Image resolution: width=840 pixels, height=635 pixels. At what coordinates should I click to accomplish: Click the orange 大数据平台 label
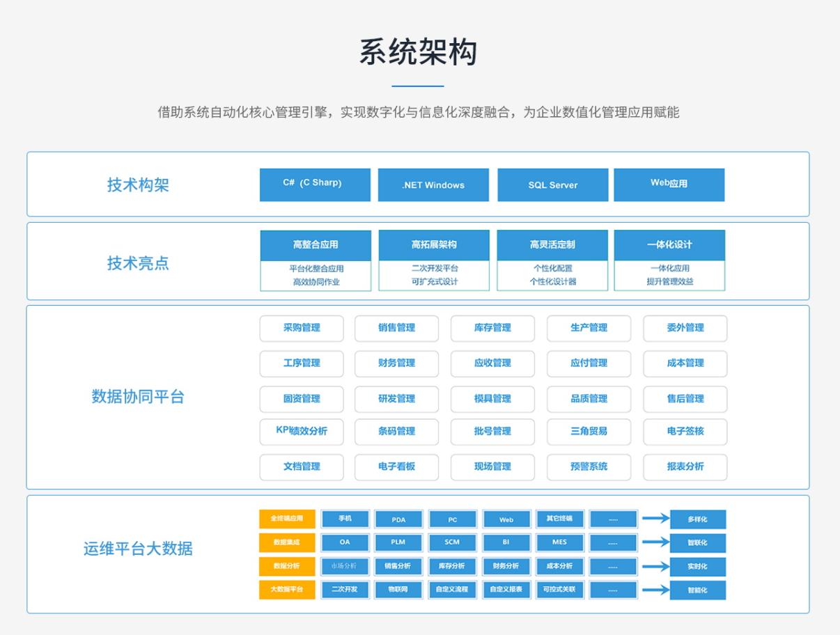pyautogui.click(x=287, y=590)
